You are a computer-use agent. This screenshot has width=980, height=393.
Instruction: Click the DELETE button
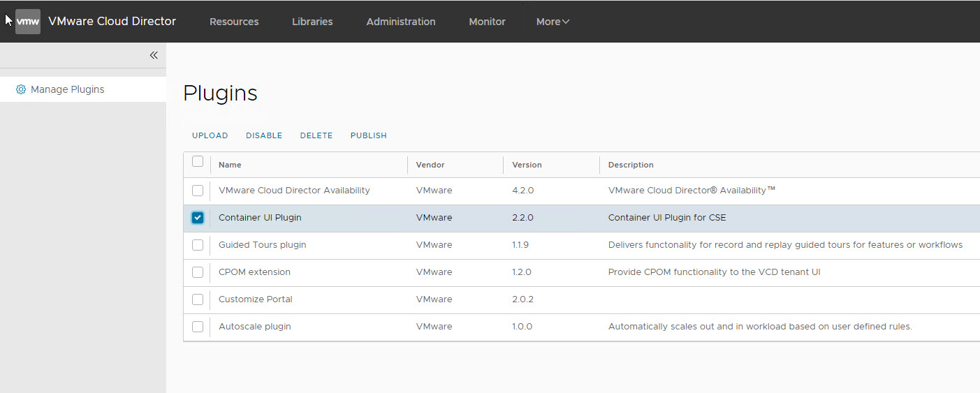(316, 135)
